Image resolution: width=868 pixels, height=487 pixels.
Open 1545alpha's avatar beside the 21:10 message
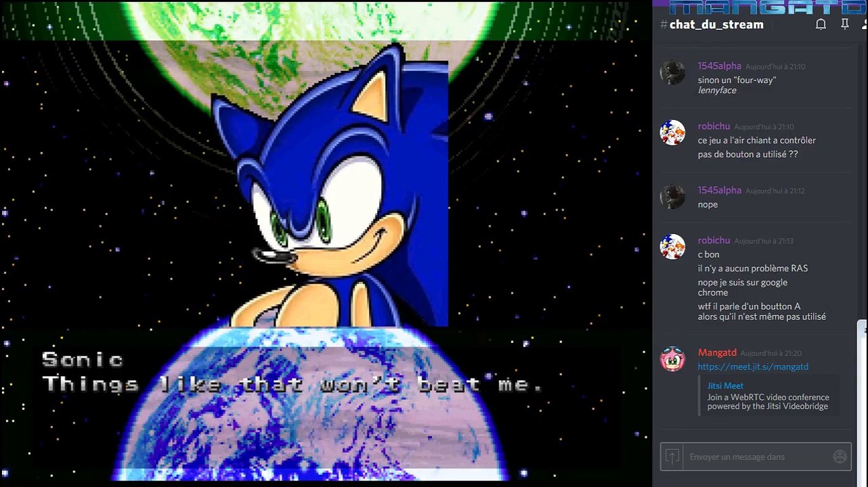coord(672,72)
